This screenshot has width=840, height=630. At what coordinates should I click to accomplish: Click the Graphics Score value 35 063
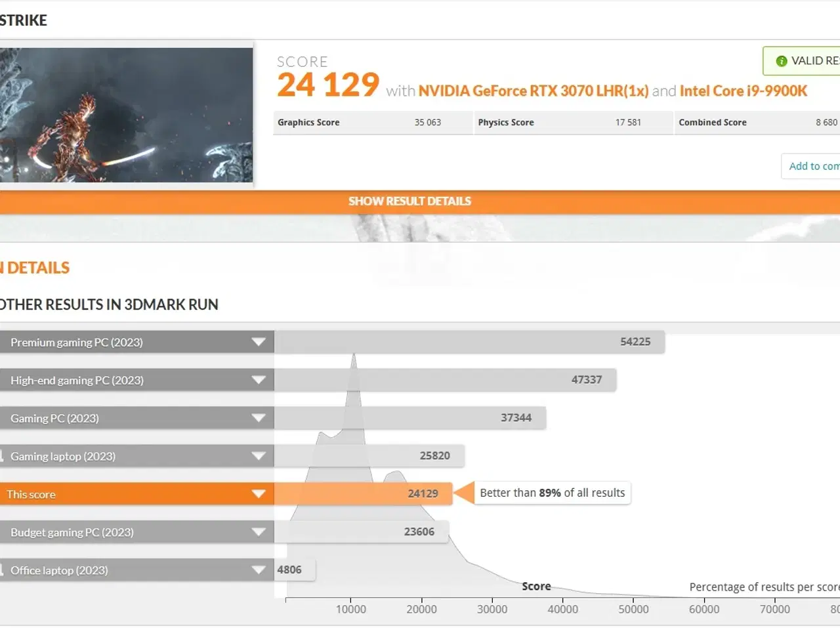point(428,122)
